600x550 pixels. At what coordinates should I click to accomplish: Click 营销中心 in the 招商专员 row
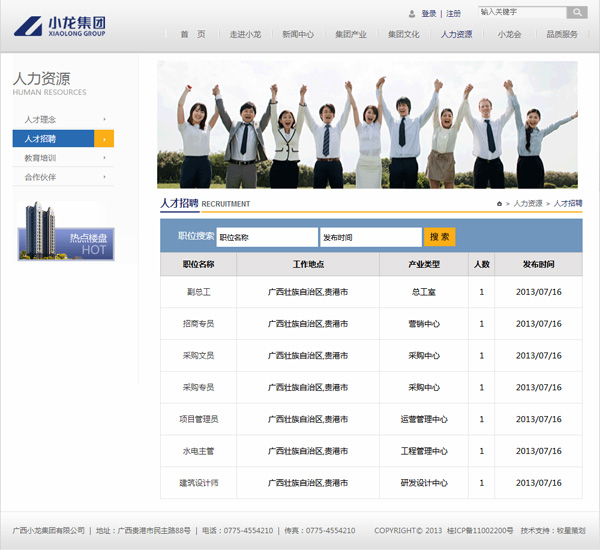[x=424, y=324]
